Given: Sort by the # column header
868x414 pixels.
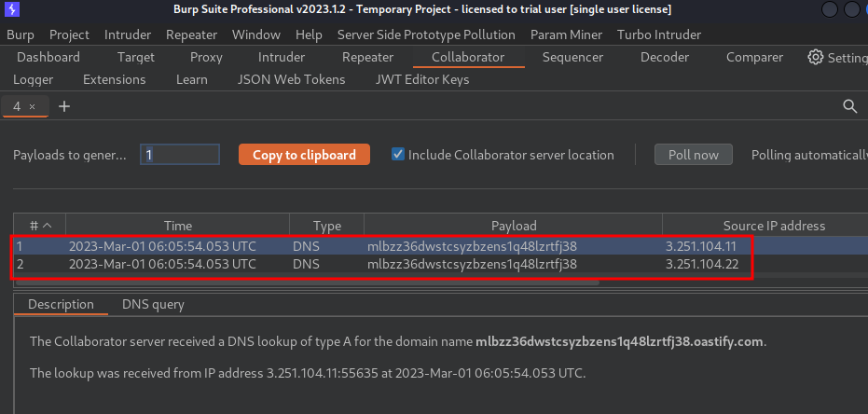Looking at the screenshot, I should pos(39,226).
